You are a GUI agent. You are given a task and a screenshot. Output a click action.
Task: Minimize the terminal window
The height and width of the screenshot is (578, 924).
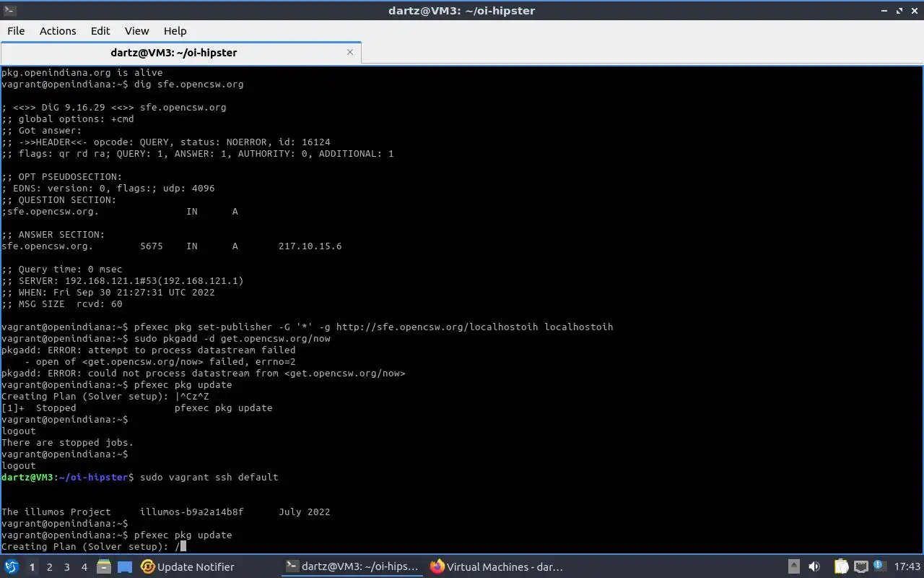[x=885, y=11]
